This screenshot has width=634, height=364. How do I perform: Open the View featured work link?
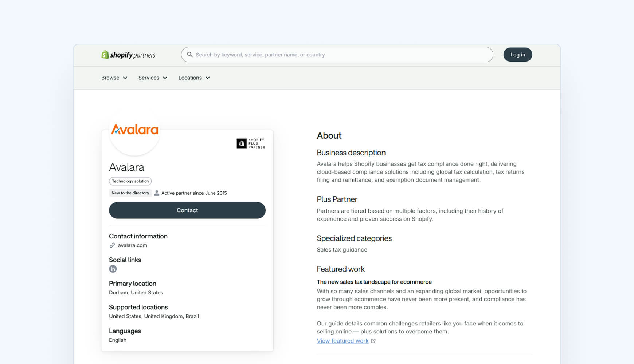click(x=343, y=341)
